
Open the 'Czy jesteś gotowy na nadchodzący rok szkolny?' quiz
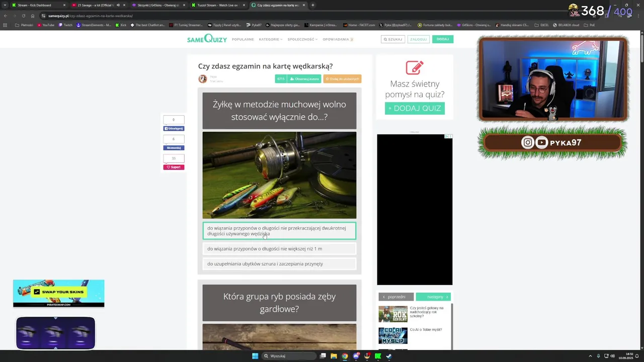(x=427, y=312)
